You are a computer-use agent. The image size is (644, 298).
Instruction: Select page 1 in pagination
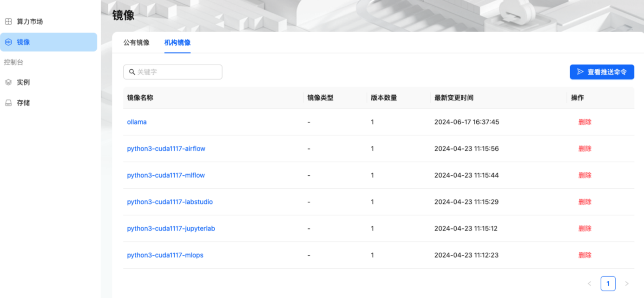click(x=608, y=284)
